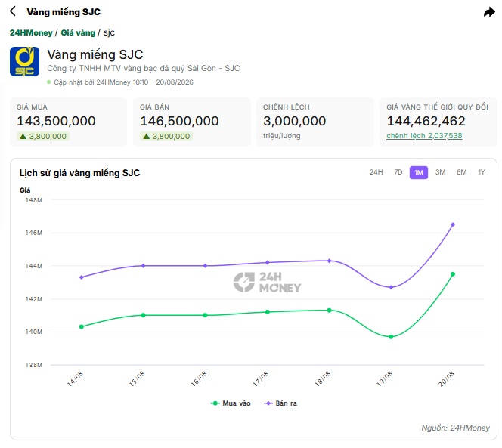Click the update timestamp 10:10 - 20/08/2026
This screenshot has width=502, height=448.
coord(163,82)
